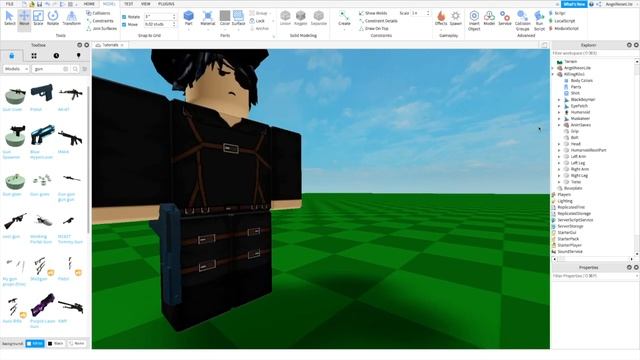This screenshot has width=640, height=360.
Task: Toggle Join Surfaces option
Action: 102,29
